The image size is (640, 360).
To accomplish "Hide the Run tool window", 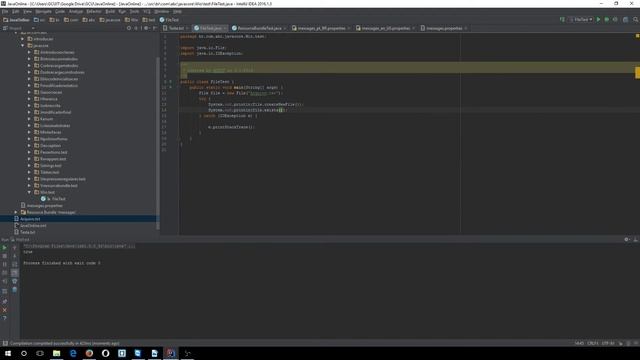I will [636, 240].
